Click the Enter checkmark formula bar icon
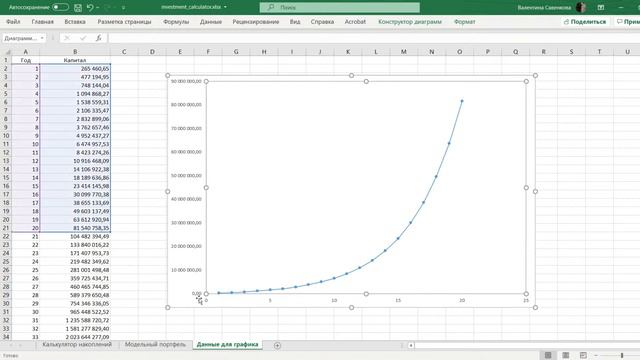The height and width of the screenshot is (360, 640). (83, 38)
